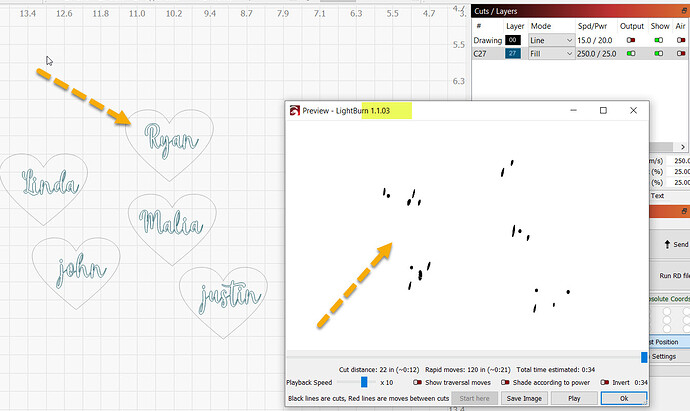Maximize the Preview window
The height and width of the screenshot is (411, 690).
(x=603, y=110)
